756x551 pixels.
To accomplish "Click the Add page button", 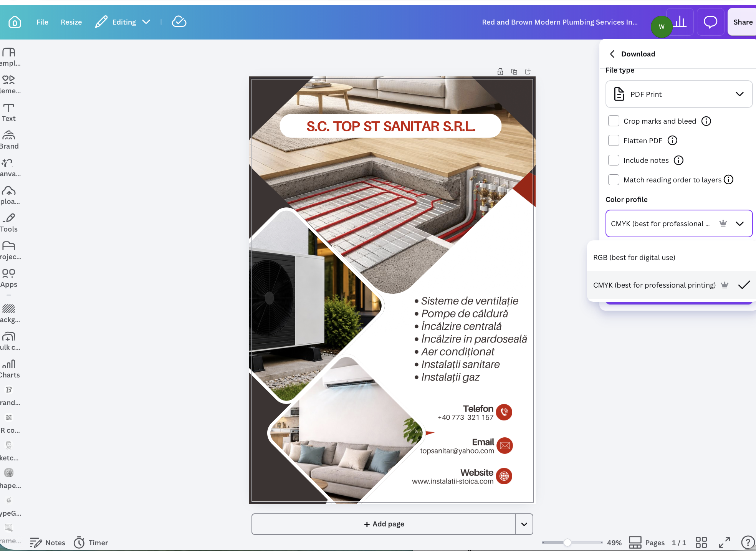I will coord(384,524).
